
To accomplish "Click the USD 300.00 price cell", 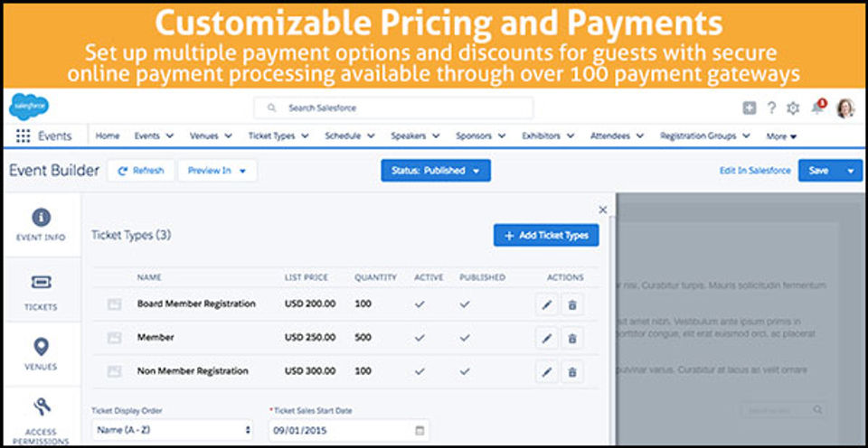I will [x=310, y=371].
